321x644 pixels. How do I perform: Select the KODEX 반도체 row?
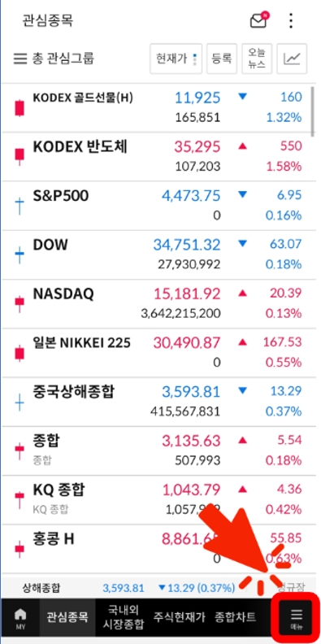(x=156, y=156)
